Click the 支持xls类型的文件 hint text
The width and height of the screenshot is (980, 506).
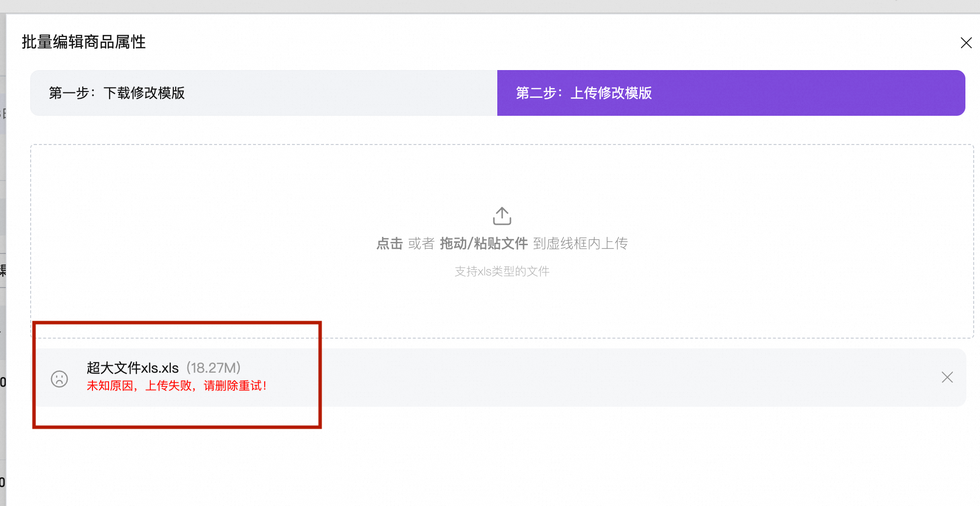tap(502, 271)
